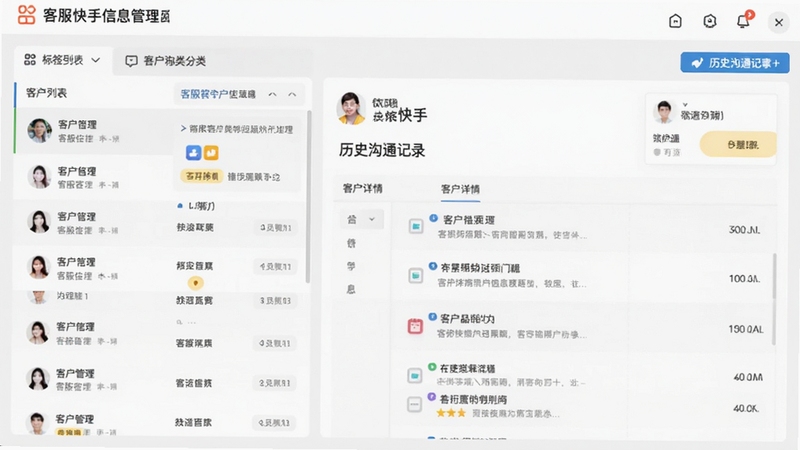This screenshot has width=800, height=450.
Task: Click the gray count badge of the last count row
Action: 274,423
